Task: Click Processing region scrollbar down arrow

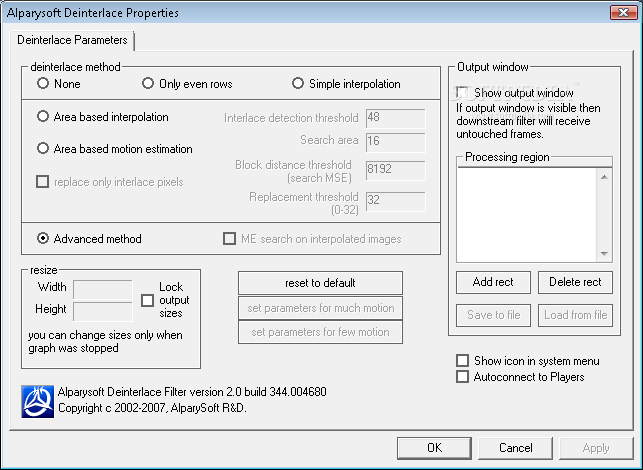Action: pyautogui.click(x=604, y=253)
